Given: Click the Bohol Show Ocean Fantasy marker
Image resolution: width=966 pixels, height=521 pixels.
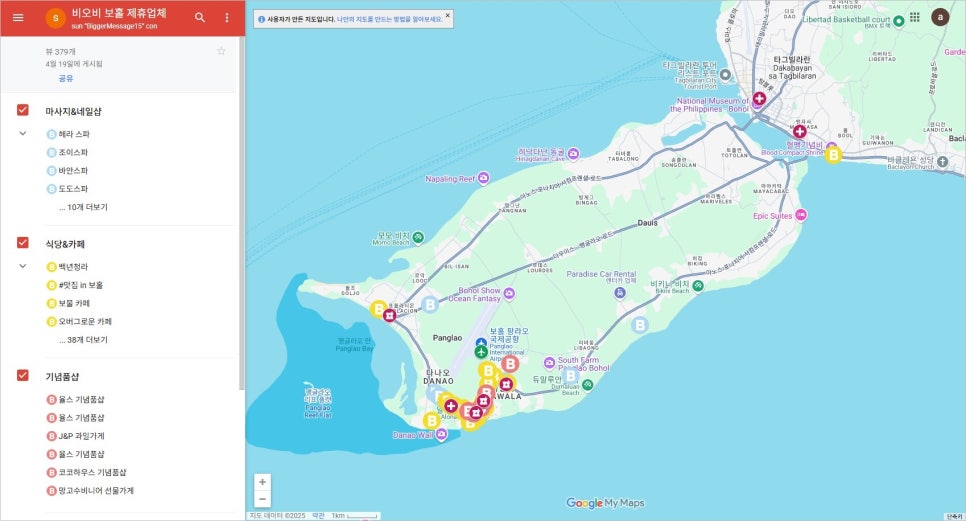Looking at the screenshot, I should 509,293.
